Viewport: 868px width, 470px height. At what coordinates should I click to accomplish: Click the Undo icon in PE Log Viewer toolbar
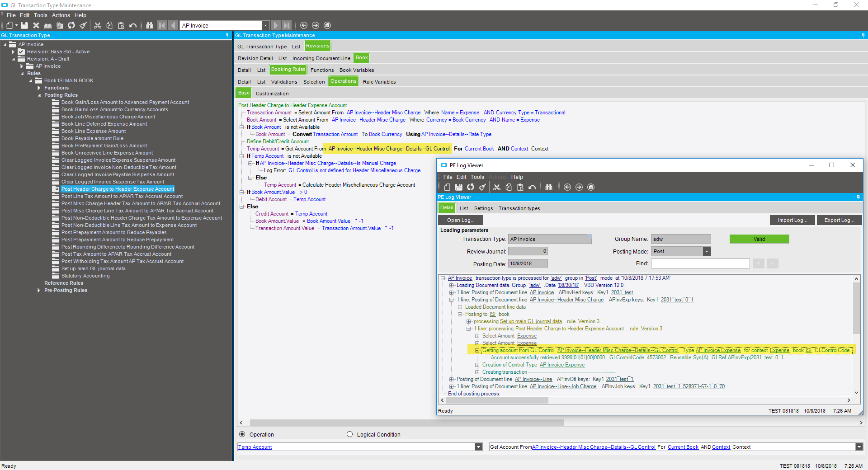532,187
